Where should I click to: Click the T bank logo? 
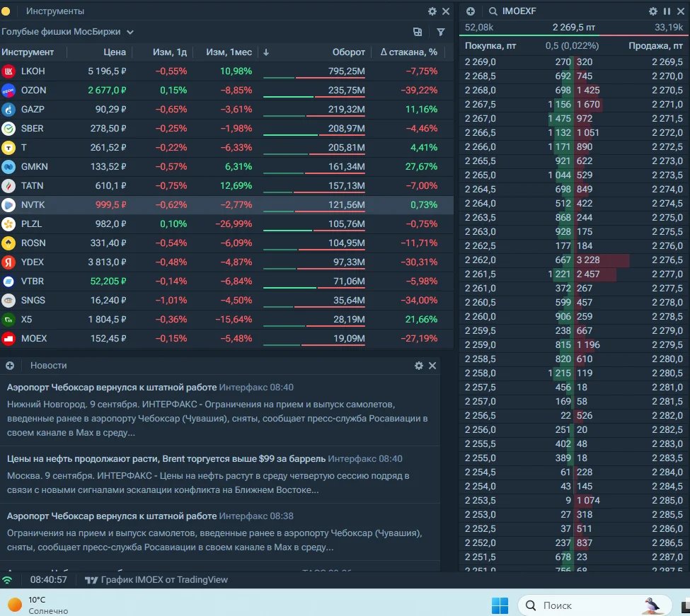coord(8,148)
